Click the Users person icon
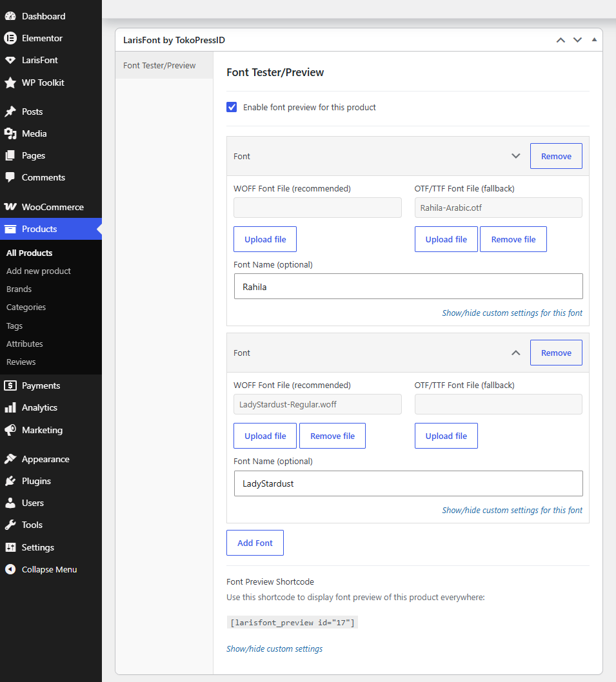 [x=10, y=503]
